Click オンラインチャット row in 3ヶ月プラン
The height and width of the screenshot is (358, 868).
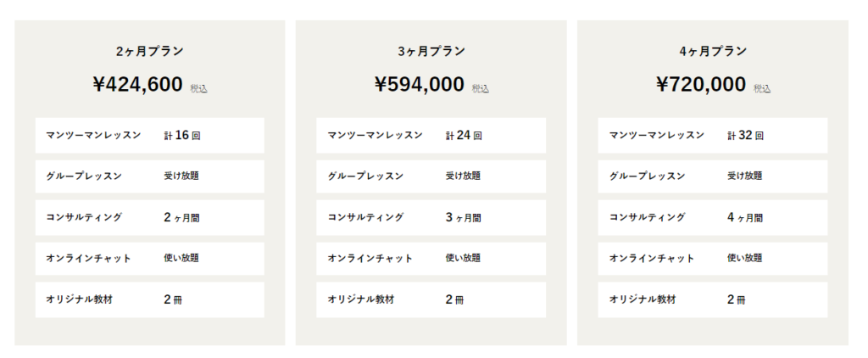(x=431, y=258)
